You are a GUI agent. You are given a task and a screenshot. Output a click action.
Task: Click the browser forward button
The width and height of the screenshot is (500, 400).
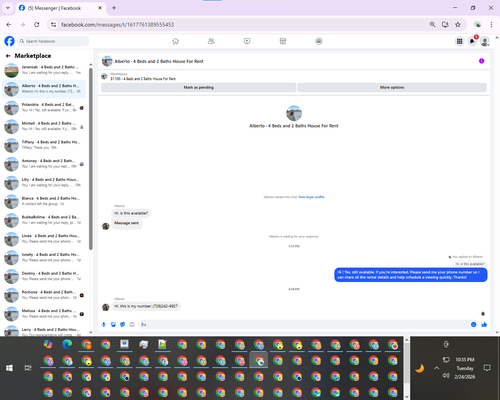pyautogui.click(x=22, y=24)
